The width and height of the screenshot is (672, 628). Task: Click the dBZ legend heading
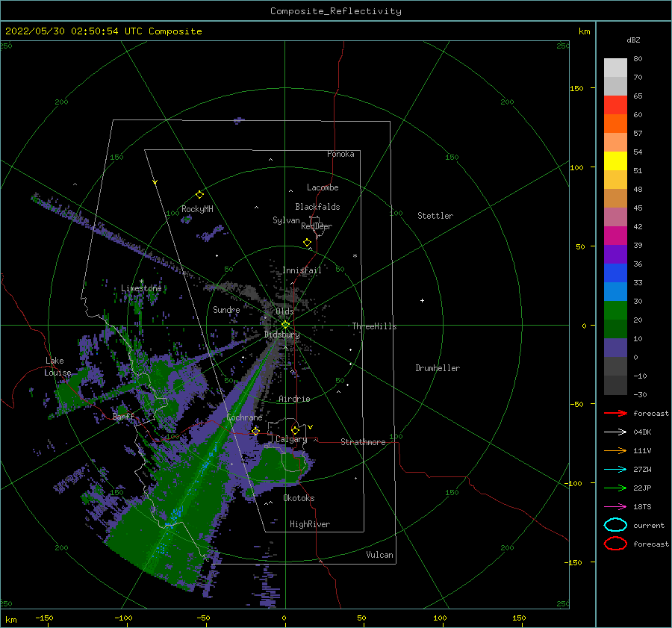point(633,40)
